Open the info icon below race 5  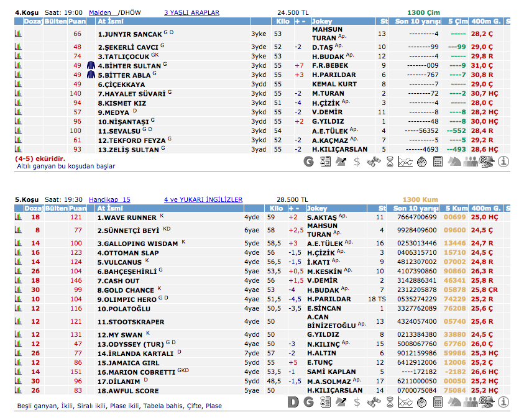point(503,403)
